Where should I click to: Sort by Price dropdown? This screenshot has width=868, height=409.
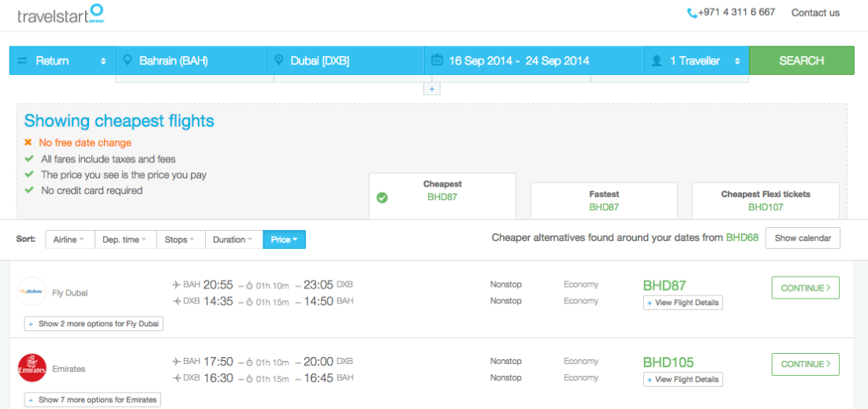[284, 240]
